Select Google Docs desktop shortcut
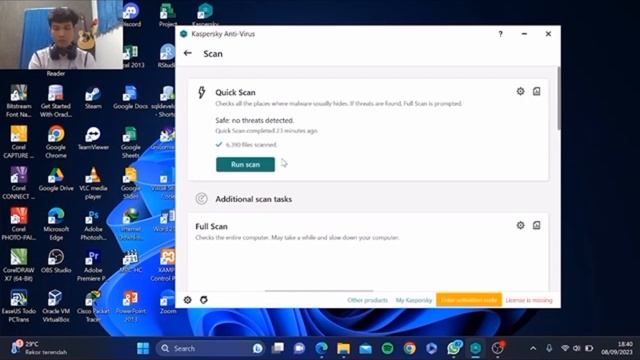The width and height of the screenshot is (640, 360). point(130,98)
